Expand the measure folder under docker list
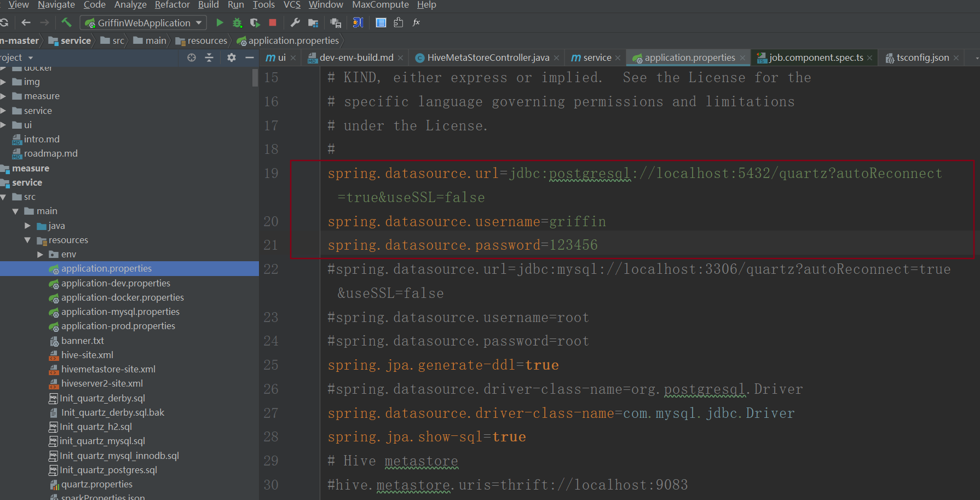The width and height of the screenshot is (980, 500). (3, 96)
